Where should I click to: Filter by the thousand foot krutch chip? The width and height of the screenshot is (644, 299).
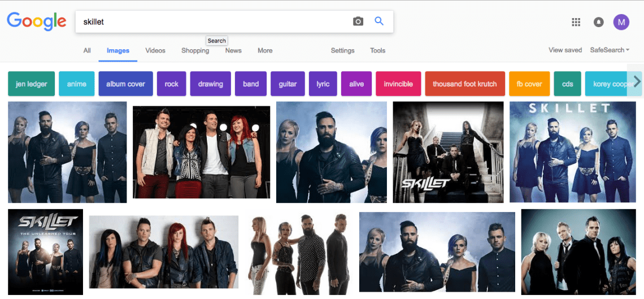465,84
